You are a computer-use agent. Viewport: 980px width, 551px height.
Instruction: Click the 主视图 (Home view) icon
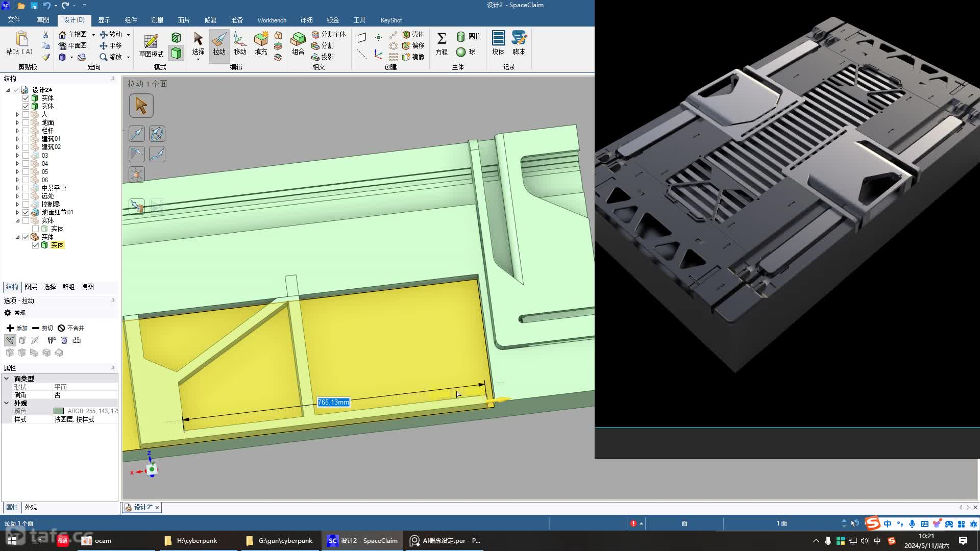(x=62, y=34)
